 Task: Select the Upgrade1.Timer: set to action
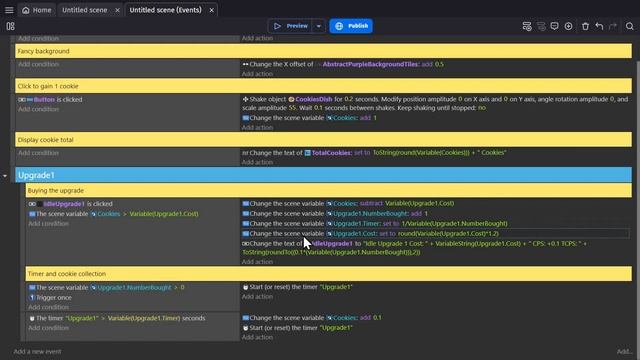pyautogui.click(x=375, y=224)
